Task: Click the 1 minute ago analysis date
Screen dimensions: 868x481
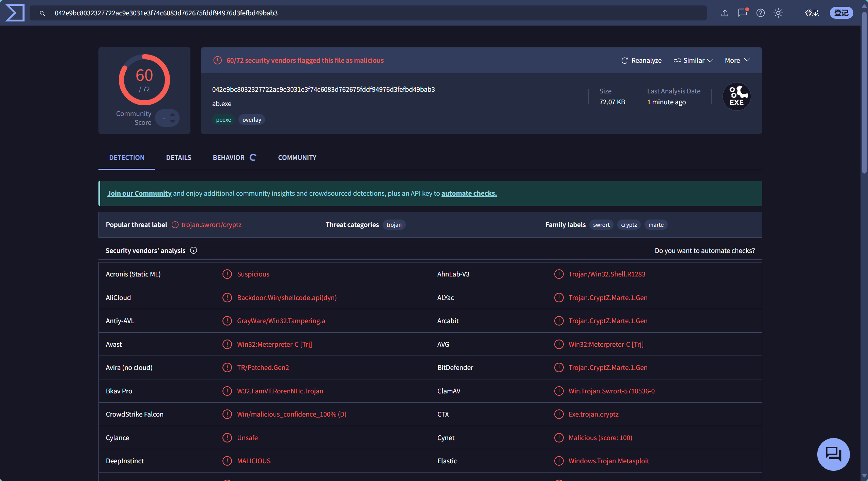Action: (x=666, y=102)
